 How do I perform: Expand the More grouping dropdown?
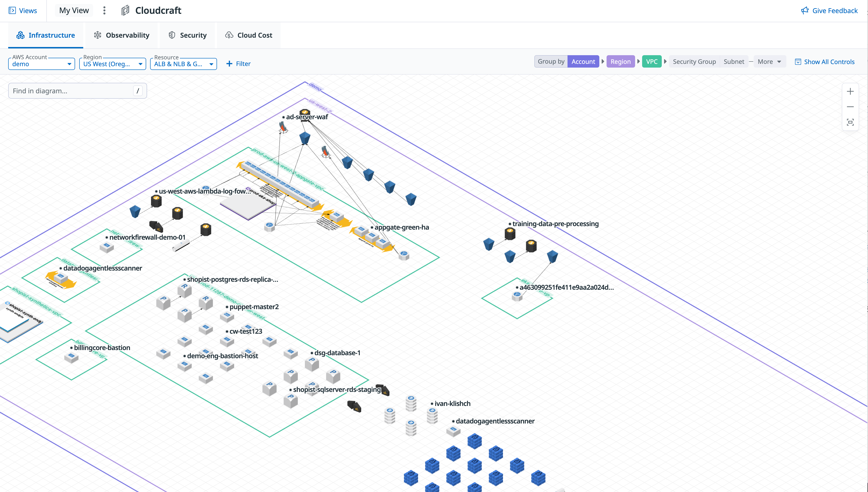(x=769, y=61)
